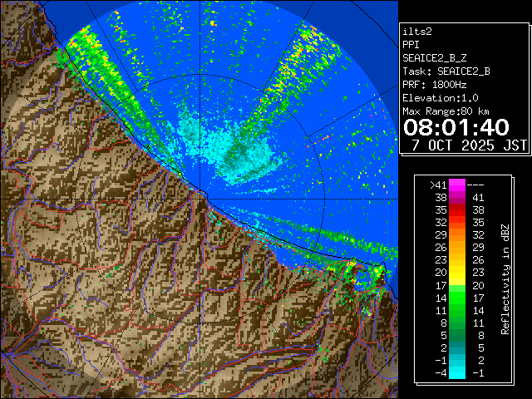Click the magenta >41 dBZ legend swatch

point(457,185)
